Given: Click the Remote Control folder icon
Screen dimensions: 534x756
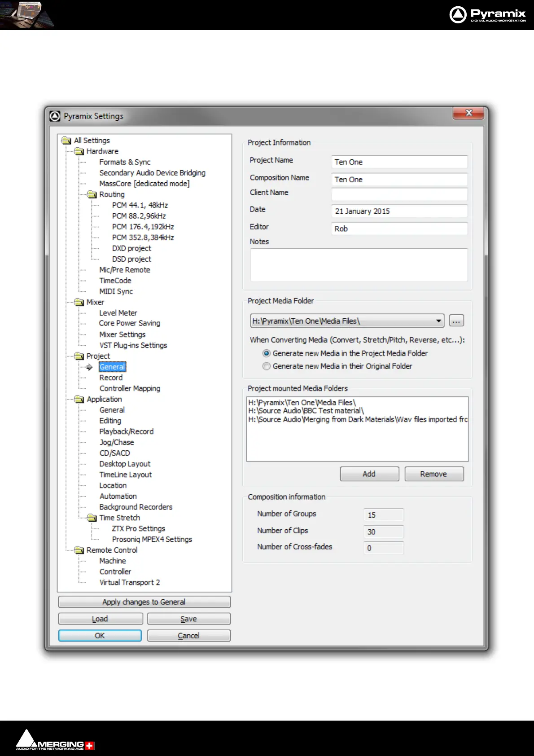Looking at the screenshot, I should tap(79, 550).
